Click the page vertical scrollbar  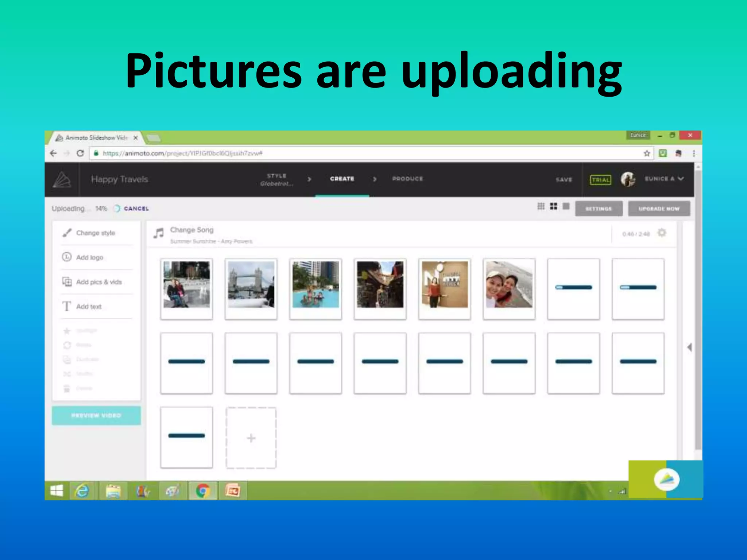click(698, 310)
